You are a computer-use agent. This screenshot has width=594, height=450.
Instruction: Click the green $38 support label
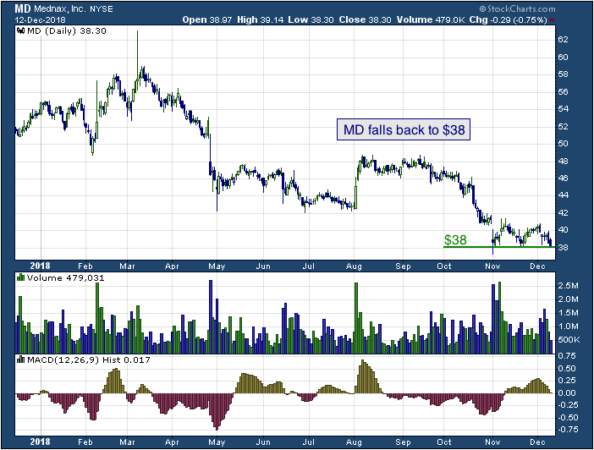coord(455,240)
